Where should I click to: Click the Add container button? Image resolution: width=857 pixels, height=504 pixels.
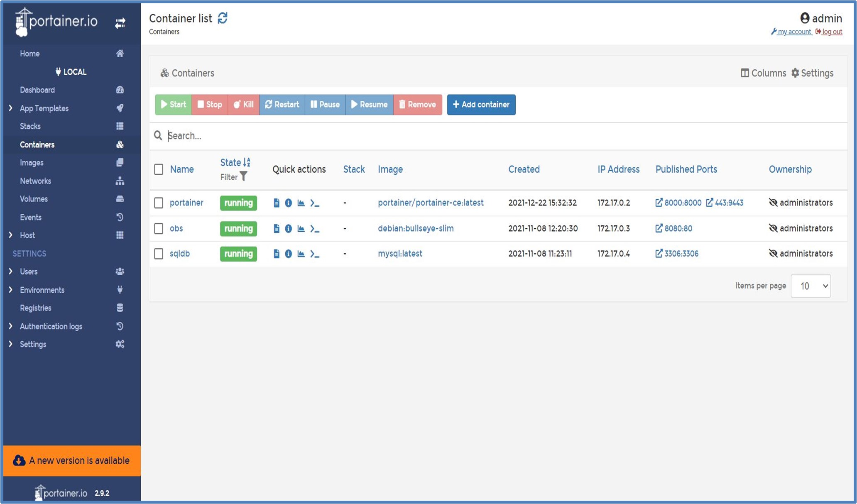point(481,105)
